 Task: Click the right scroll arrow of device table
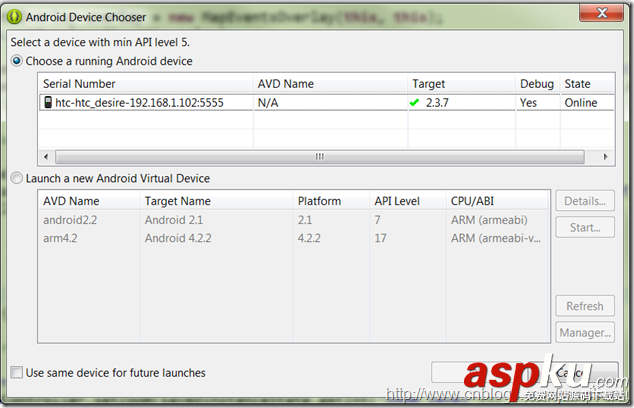pyautogui.click(x=605, y=157)
